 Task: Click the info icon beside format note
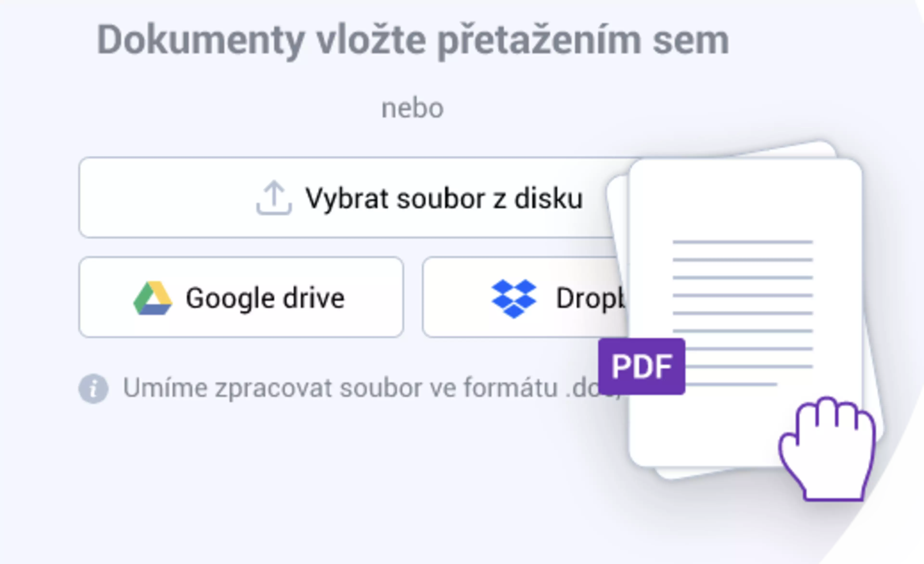point(93,389)
